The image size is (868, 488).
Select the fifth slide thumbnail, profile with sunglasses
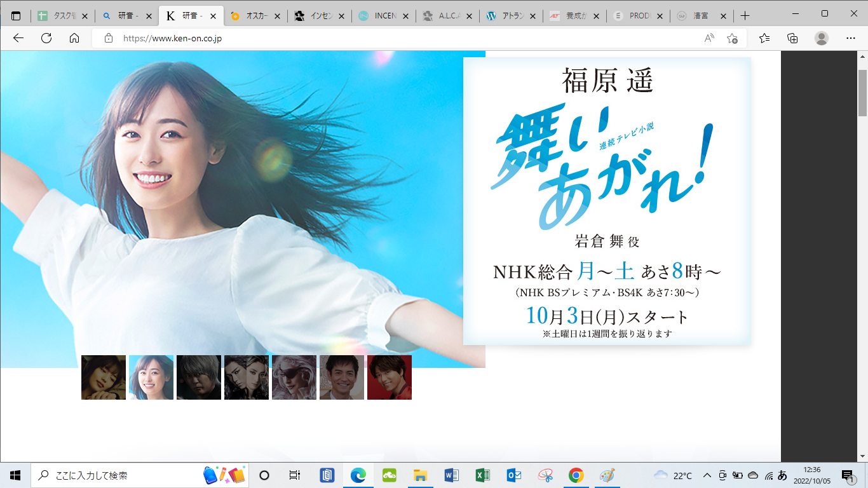pos(294,377)
